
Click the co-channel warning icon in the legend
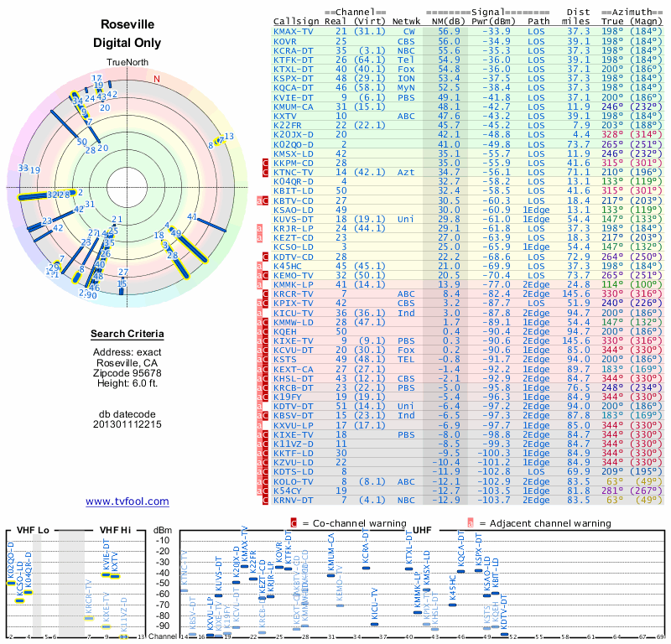(x=294, y=523)
